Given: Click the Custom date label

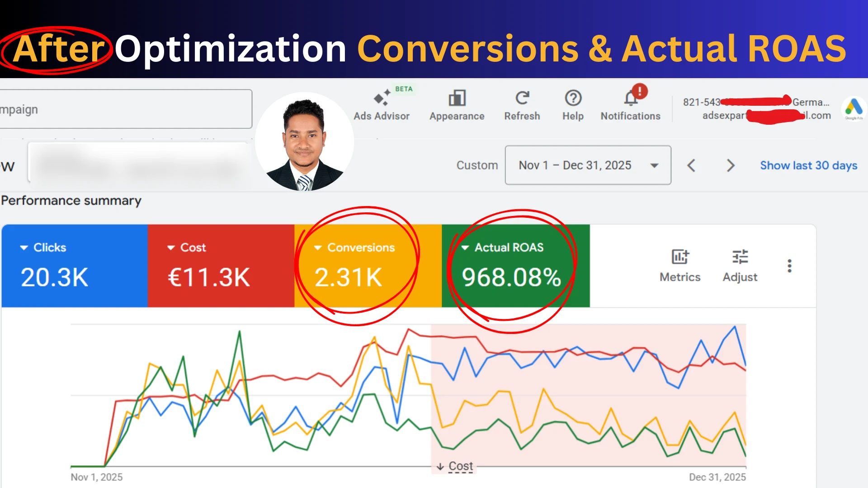Looking at the screenshot, I should (477, 165).
